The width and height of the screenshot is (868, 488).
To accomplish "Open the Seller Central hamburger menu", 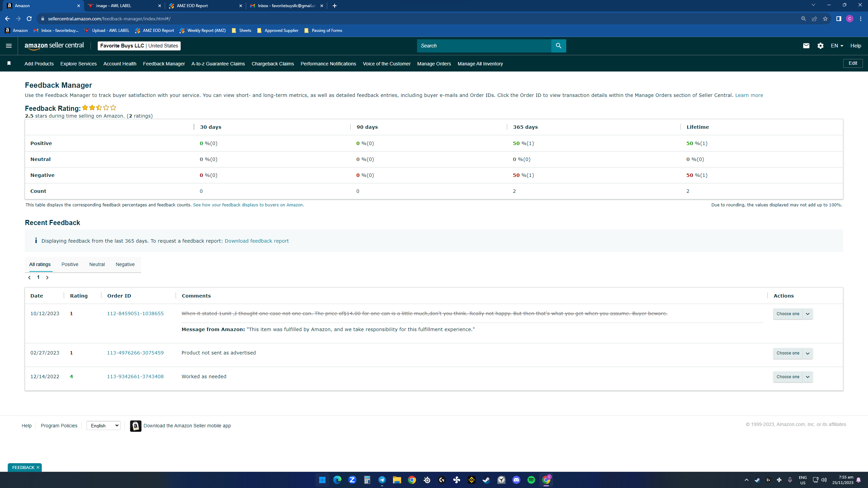I will (x=9, y=46).
